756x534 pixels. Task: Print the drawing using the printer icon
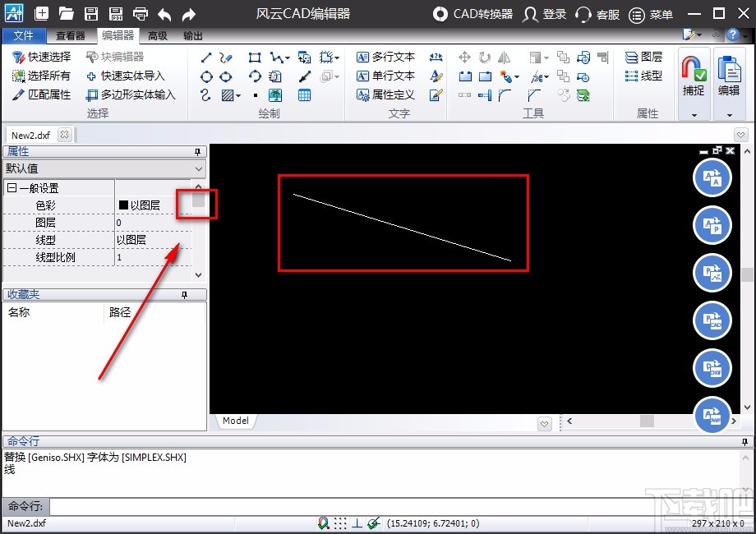tap(141, 13)
